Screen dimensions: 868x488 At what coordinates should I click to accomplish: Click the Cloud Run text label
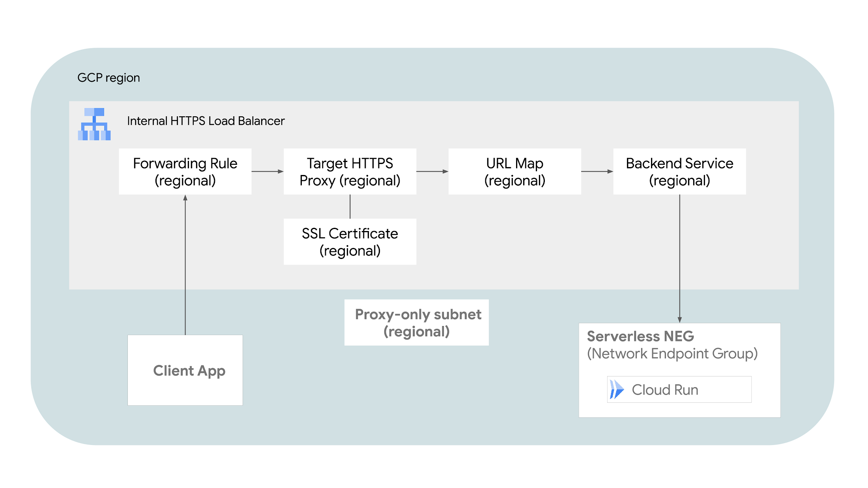(665, 390)
